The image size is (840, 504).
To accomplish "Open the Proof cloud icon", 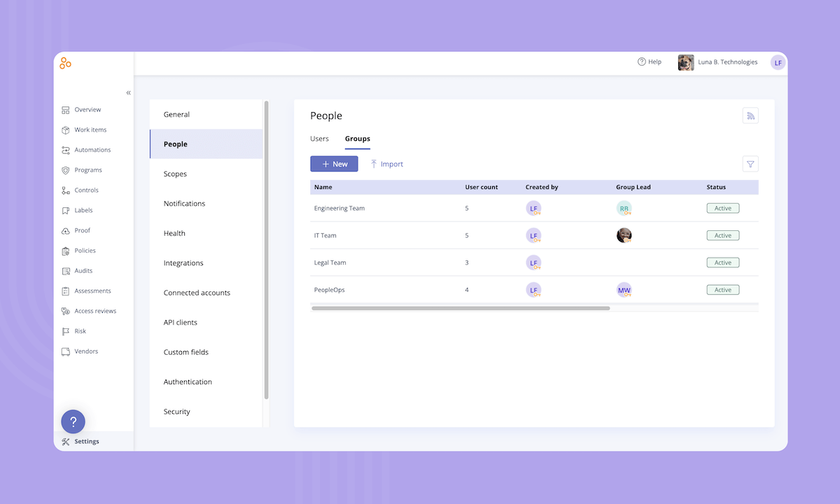I will 66,230.
